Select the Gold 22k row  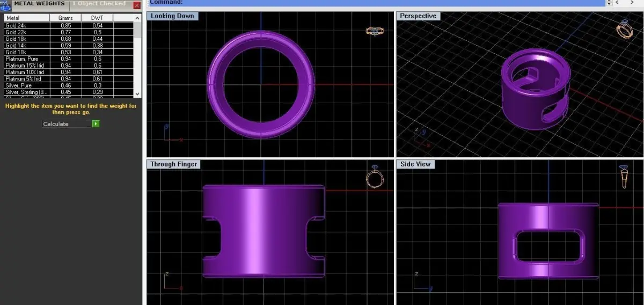69,32
